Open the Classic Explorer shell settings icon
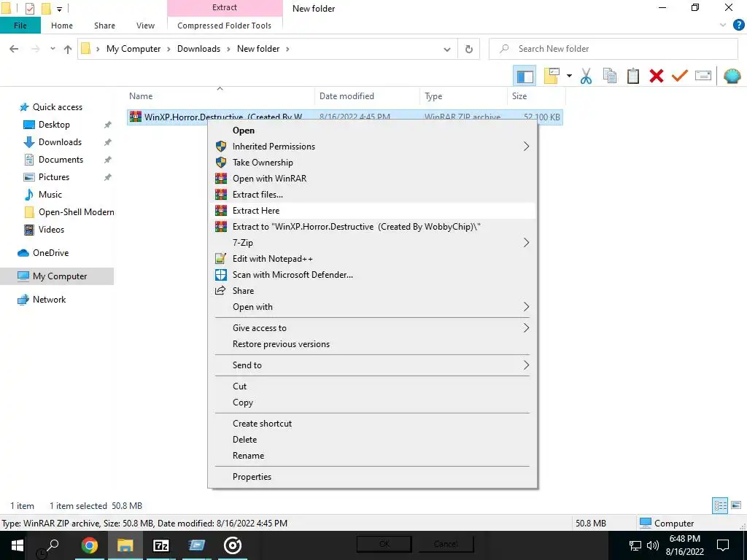 coord(732,76)
